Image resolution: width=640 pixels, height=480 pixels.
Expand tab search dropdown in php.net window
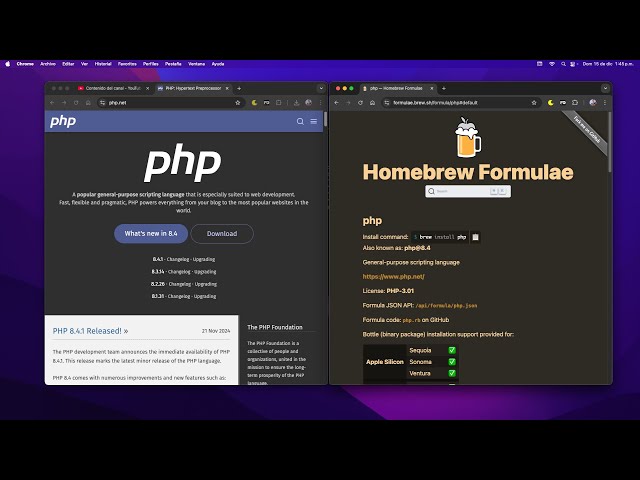321,88
